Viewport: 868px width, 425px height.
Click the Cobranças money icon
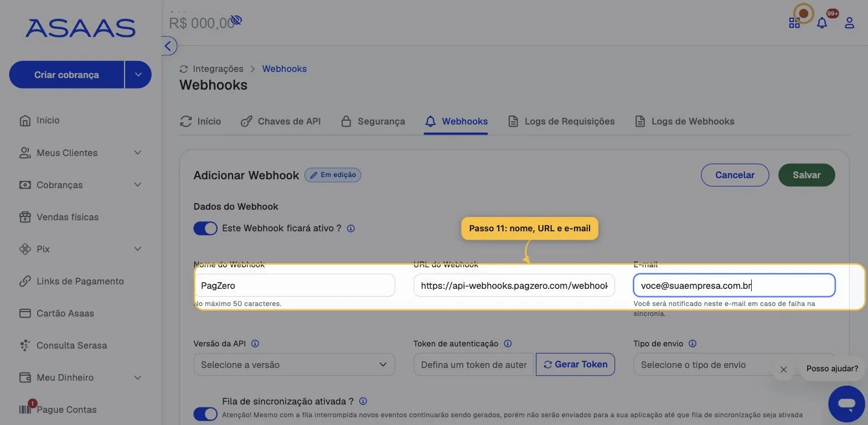[25, 185]
